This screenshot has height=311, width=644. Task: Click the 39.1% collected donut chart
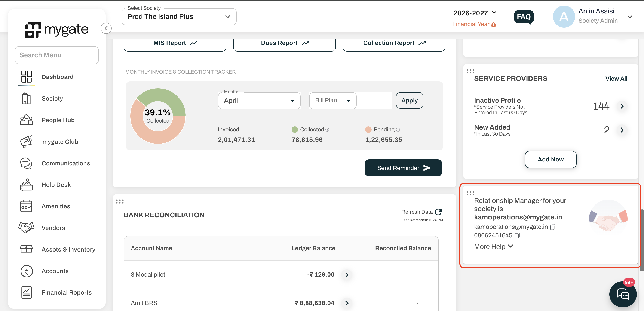coord(158,116)
